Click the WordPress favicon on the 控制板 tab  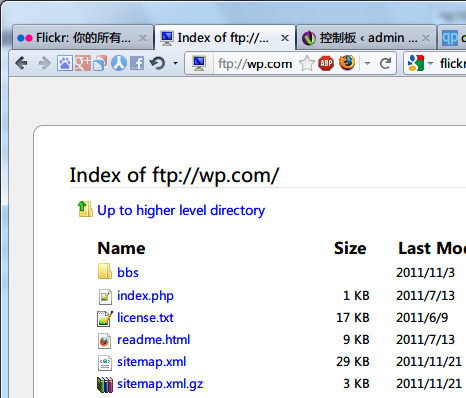pyautogui.click(x=309, y=38)
